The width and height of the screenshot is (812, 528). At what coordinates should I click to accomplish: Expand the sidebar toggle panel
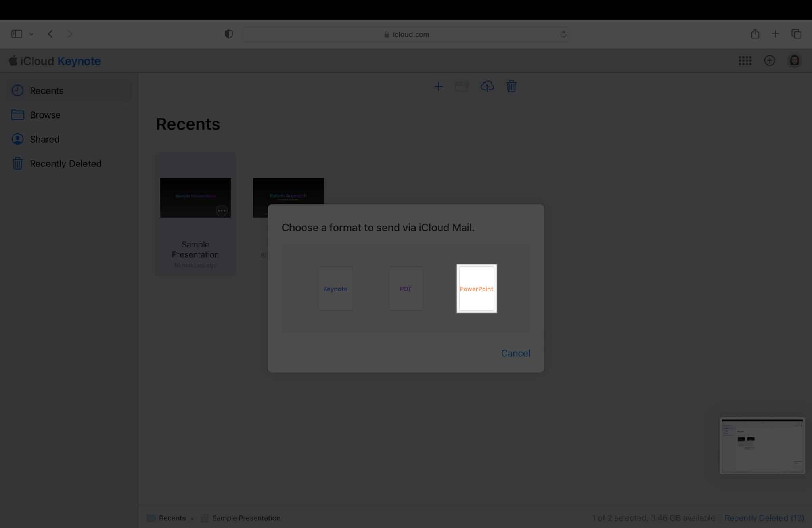click(x=17, y=34)
